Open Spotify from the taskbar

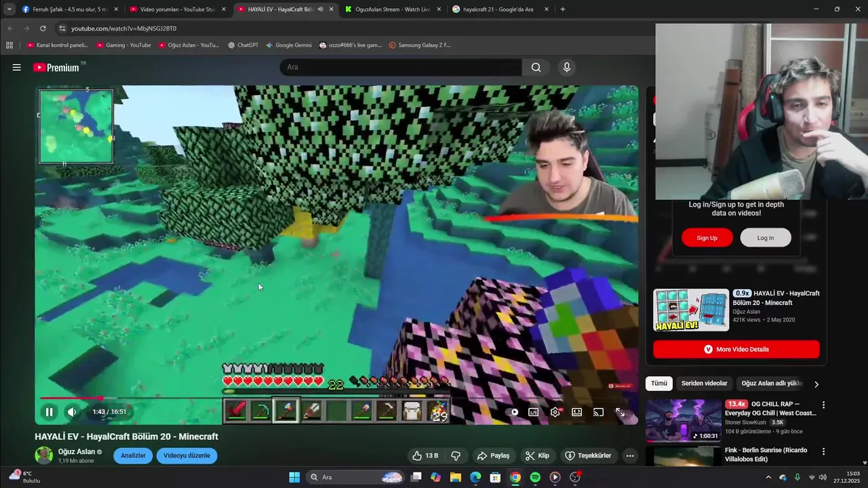pyautogui.click(x=535, y=477)
